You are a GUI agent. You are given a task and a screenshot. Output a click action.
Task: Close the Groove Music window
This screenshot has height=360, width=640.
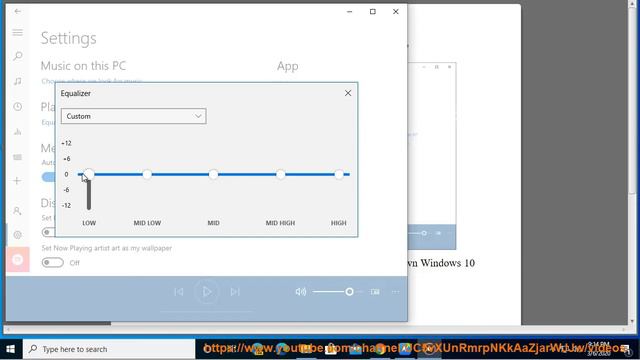point(396,11)
